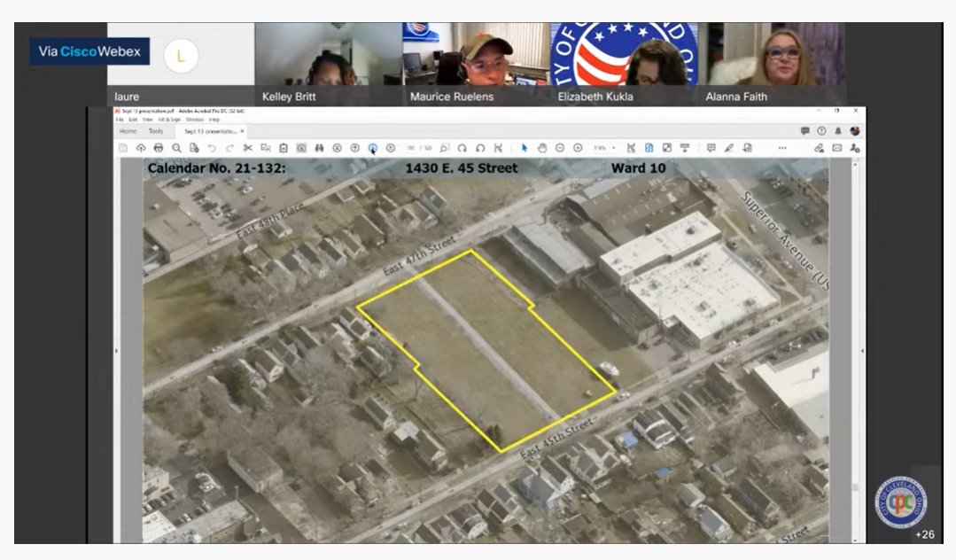This screenshot has height=560, width=956.
Task: Select Alanna Faith video thumbnail
Action: coord(772,64)
